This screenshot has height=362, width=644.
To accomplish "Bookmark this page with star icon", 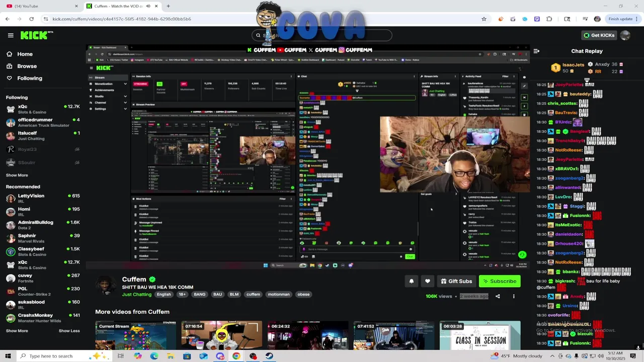I will click(484, 19).
